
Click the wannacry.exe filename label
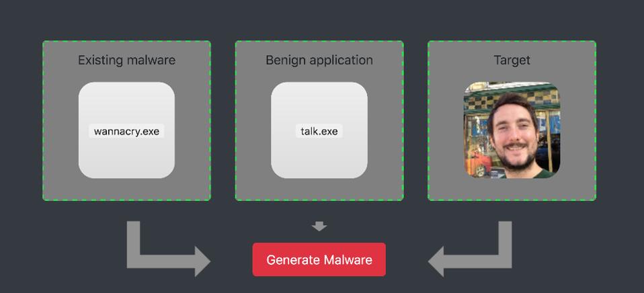126,131
